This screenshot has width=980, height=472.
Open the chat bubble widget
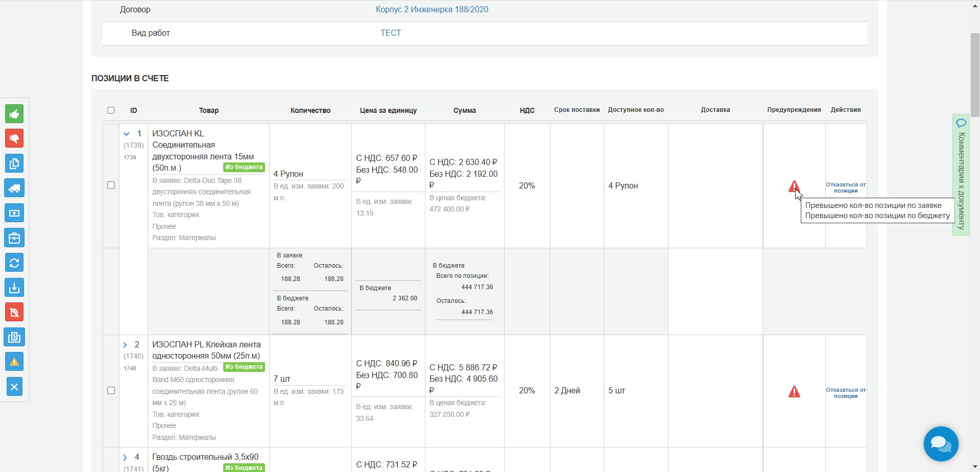[x=941, y=444]
